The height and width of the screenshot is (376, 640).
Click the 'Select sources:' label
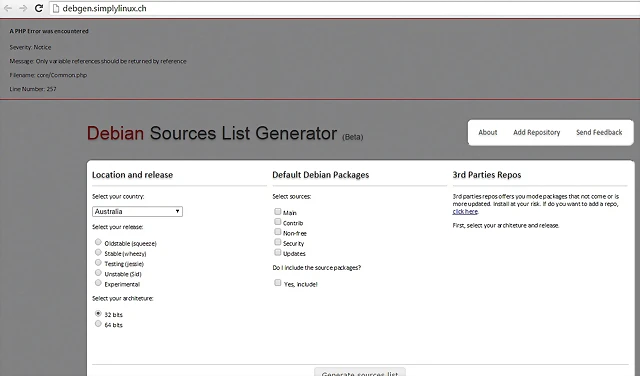(x=291, y=196)
